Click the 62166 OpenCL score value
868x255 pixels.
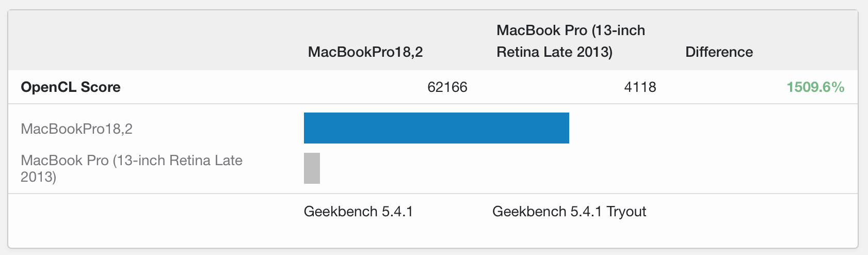(447, 87)
